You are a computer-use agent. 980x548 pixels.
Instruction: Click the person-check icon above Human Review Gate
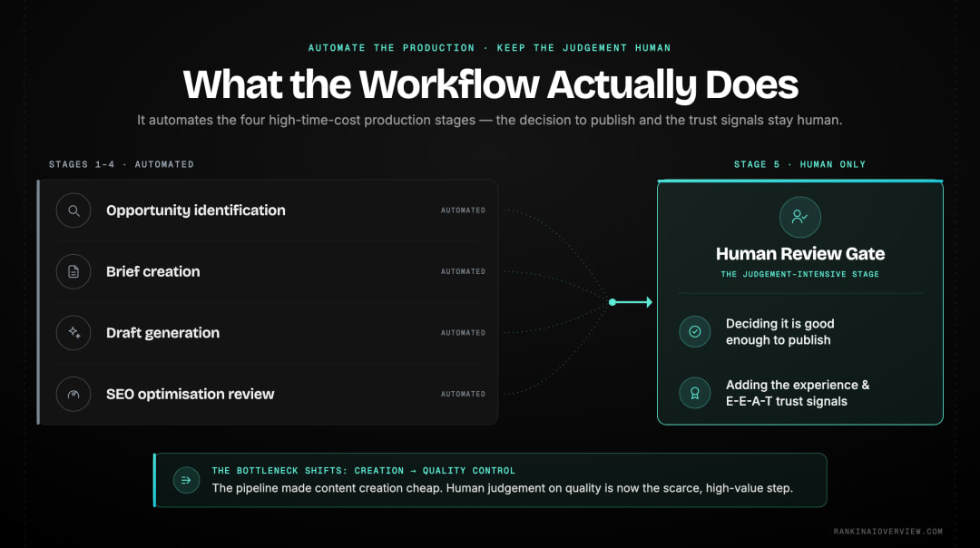tap(799, 217)
